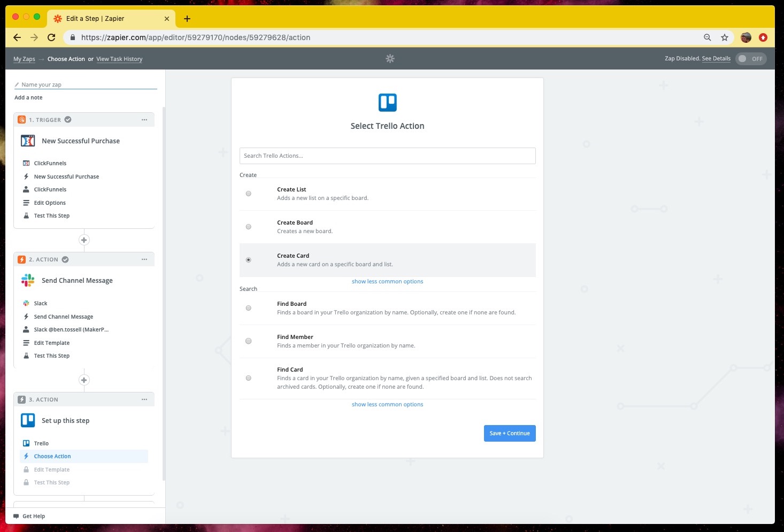Select the Create Board radio button
This screenshot has height=532, width=784.
(x=248, y=227)
